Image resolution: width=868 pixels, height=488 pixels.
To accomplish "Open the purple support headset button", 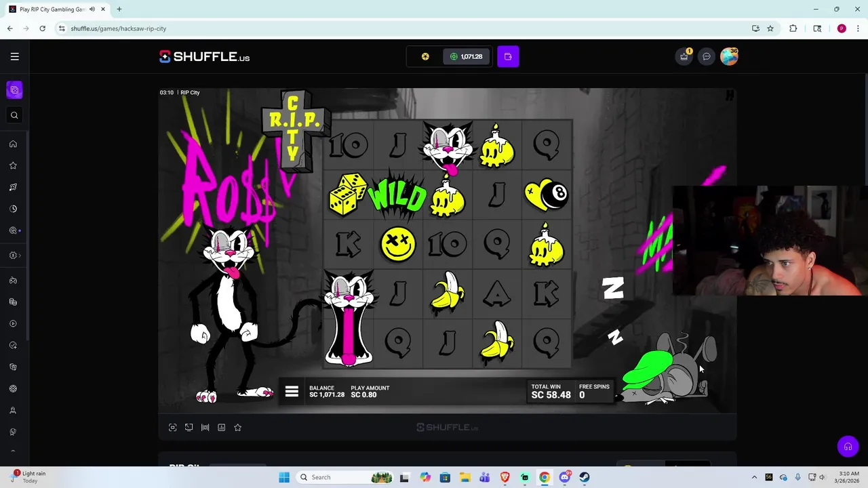I will coord(848,447).
